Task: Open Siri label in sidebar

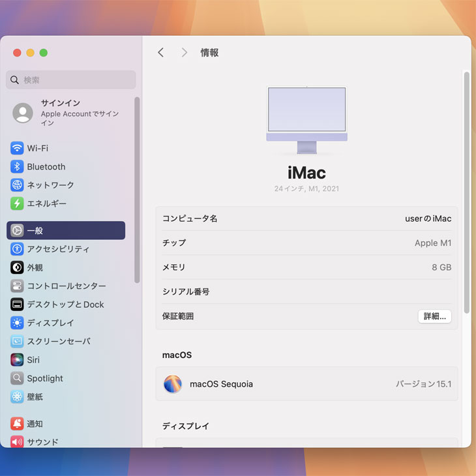Action: pos(33,360)
